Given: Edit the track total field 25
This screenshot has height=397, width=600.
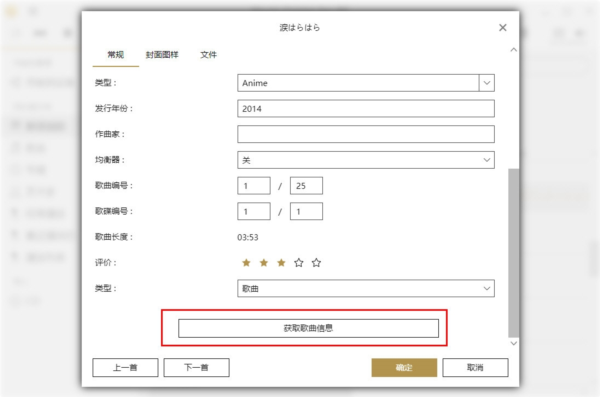Looking at the screenshot, I should pyautogui.click(x=306, y=186).
